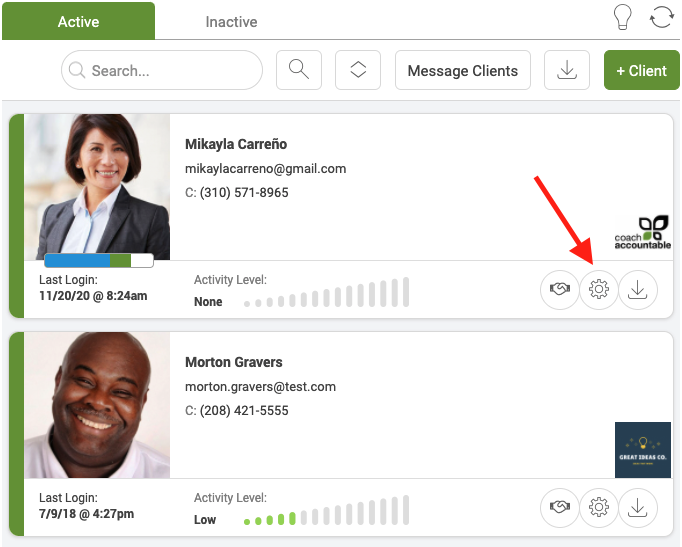Image resolution: width=682 pixels, height=547 pixels.
Task: Click Mikayla's download icon
Action: pos(638,289)
